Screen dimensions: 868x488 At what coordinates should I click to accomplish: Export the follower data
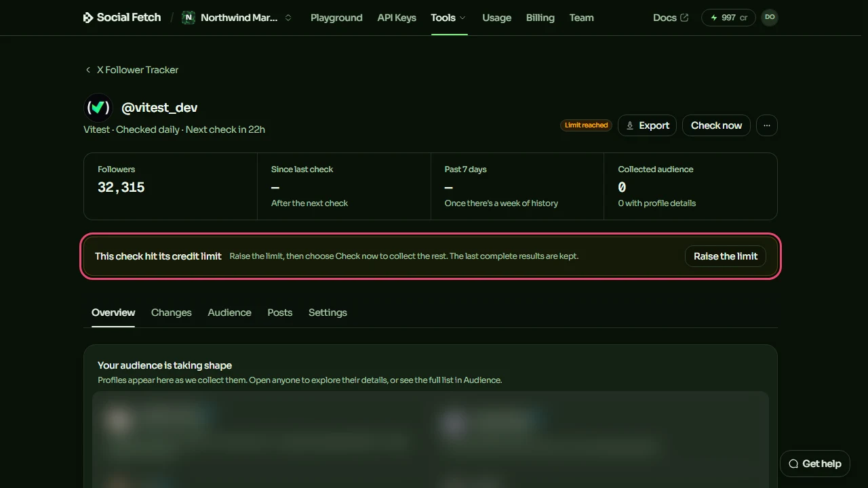pyautogui.click(x=647, y=125)
